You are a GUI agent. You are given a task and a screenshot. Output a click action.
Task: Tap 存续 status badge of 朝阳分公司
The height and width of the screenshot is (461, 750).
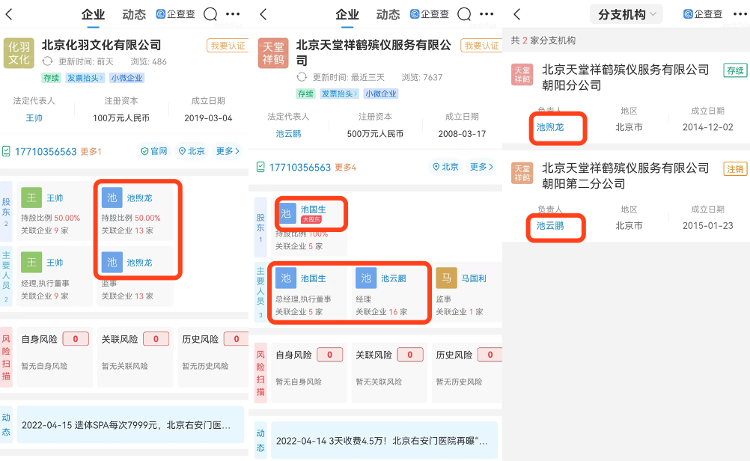[735, 71]
